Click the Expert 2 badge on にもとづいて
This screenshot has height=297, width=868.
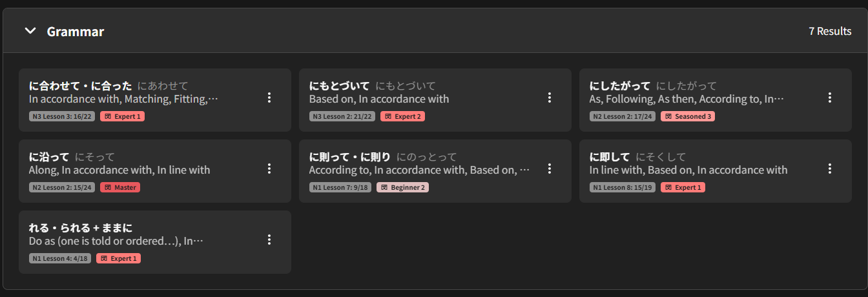coord(402,116)
